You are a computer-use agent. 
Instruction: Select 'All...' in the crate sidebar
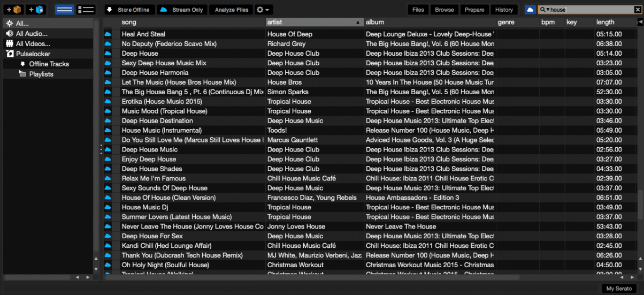[48, 24]
